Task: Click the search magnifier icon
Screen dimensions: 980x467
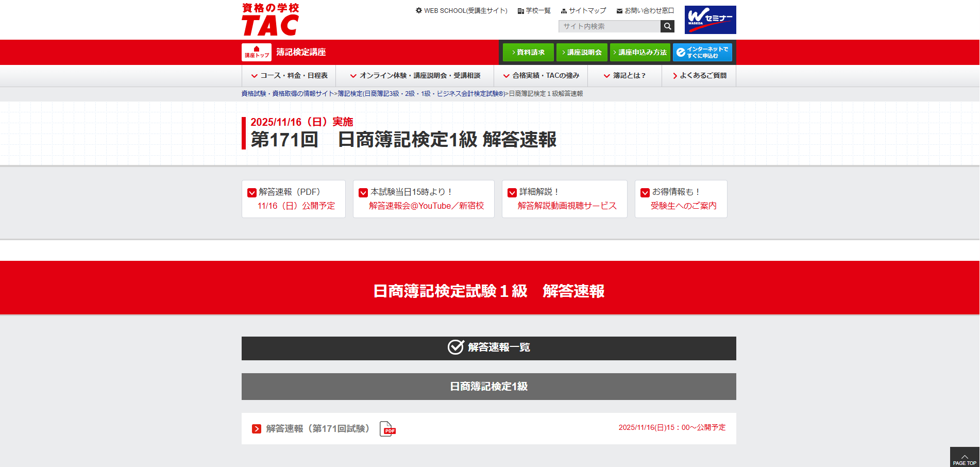Action: pyautogui.click(x=667, y=26)
